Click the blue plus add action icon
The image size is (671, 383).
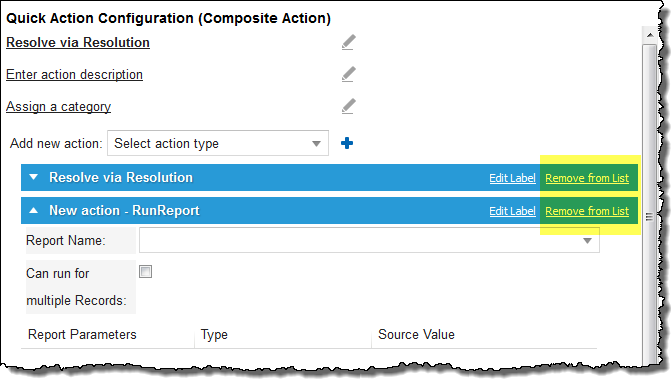(x=347, y=143)
